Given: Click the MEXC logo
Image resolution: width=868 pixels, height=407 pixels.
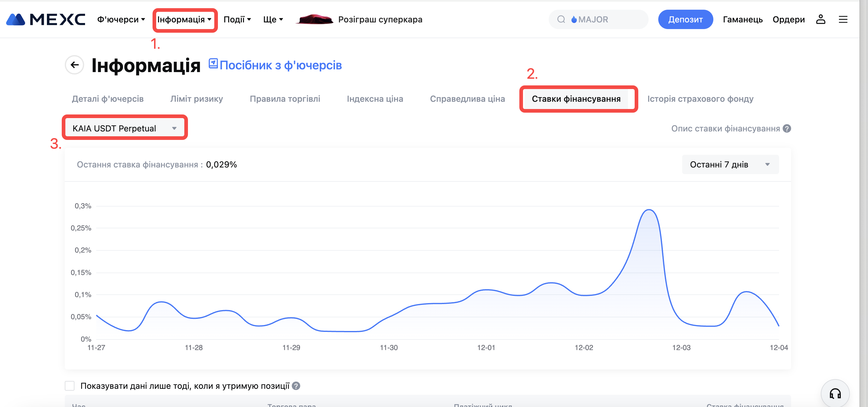Looking at the screenshot, I should tap(45, 20).
